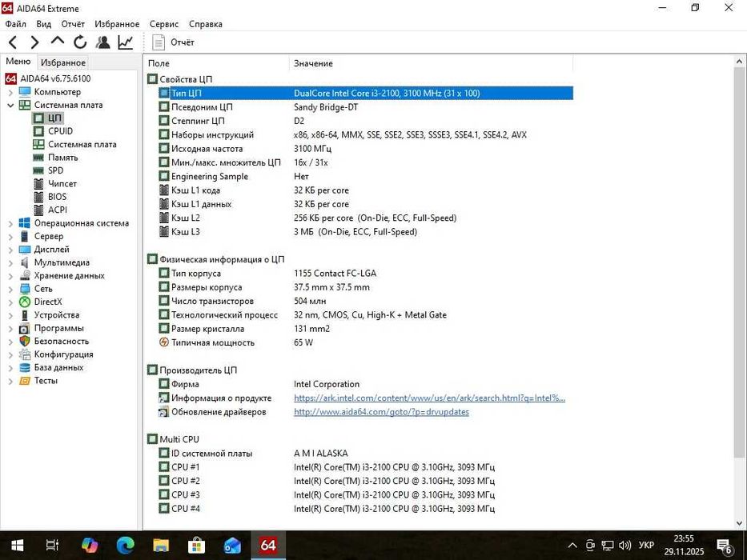Expand the Операционная система branch
This screenshot has height=560, width=747.
tap(10, 223)
